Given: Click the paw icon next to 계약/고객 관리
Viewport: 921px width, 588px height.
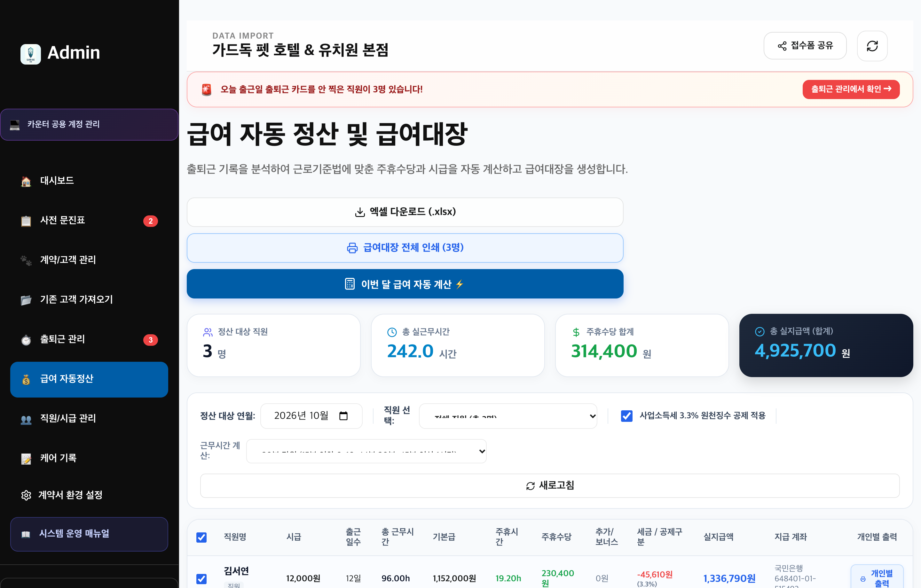Looking at the screenshot, I should (x=26, y=260).
